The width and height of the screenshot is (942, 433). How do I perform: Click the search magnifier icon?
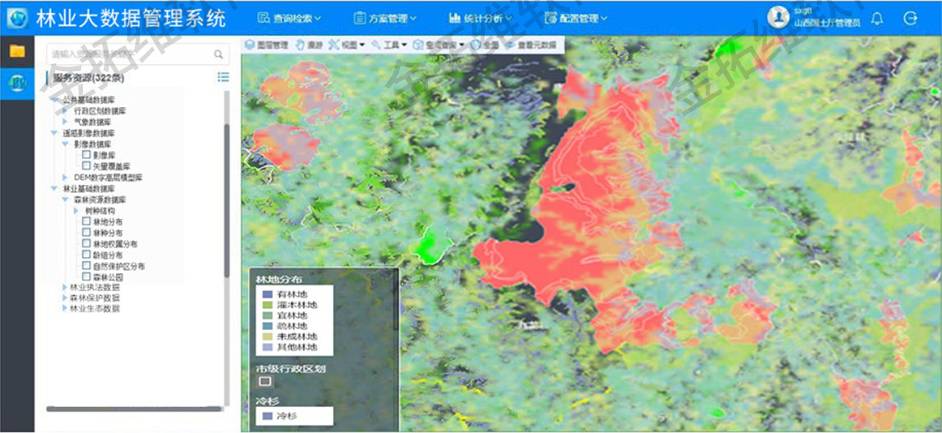[219, 54]
